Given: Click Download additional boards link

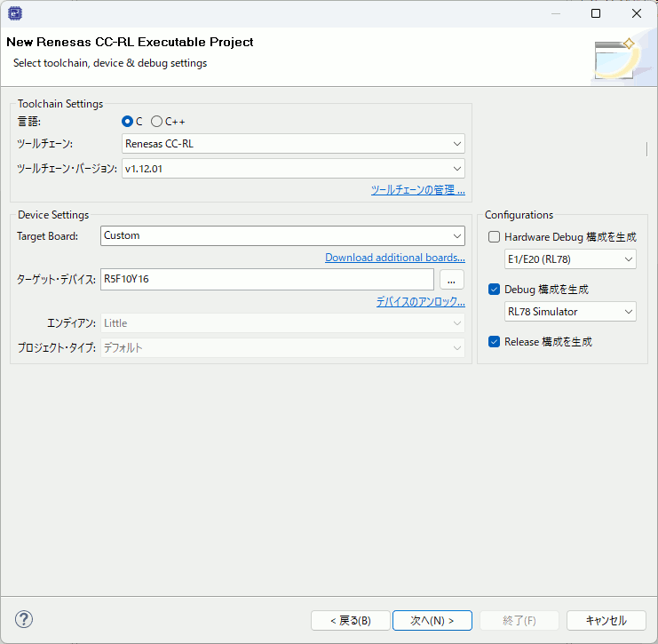Looking at the screenshot, I should click(x=395, y=258).
